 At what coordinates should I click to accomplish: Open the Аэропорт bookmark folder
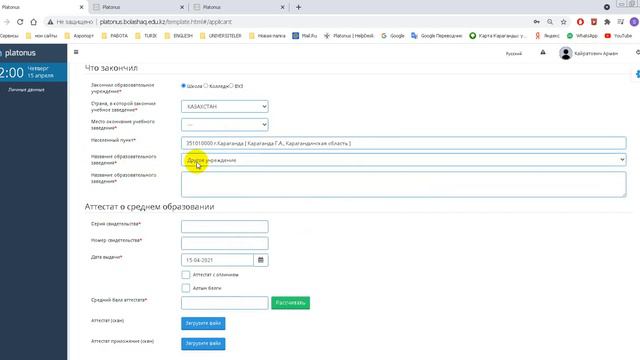(79, 36)
